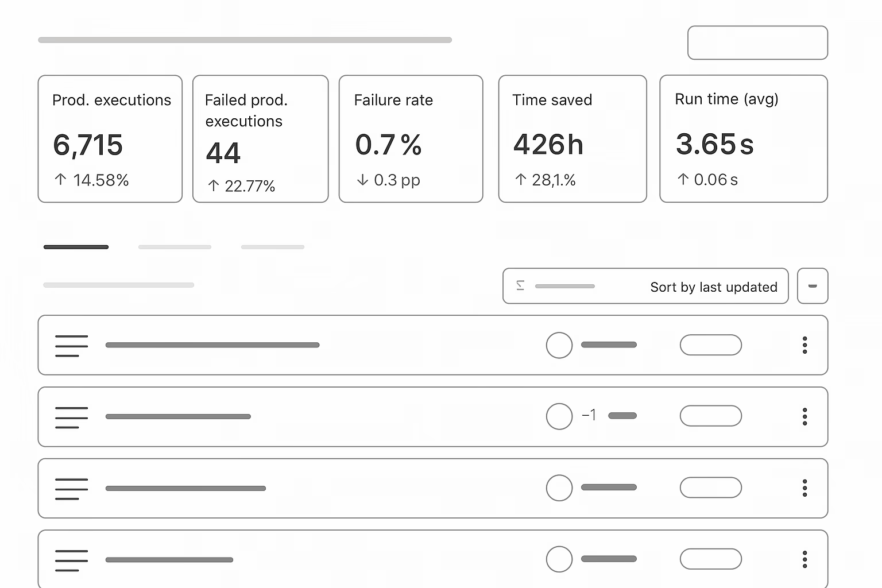This screenshot has width=882, height=588.
Task: Toggle the pill switch on the row showing −1
Action: 710,416
